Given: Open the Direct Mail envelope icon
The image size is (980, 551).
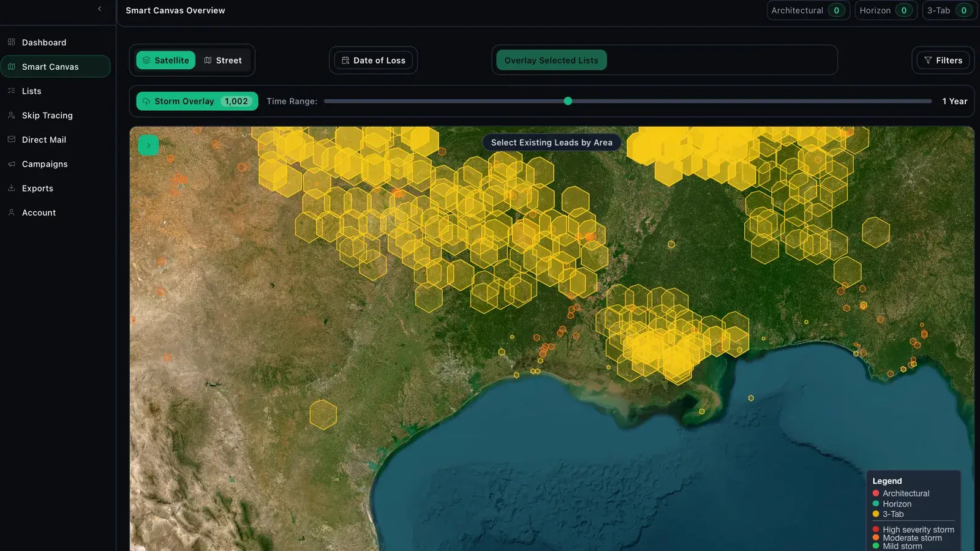Looking at the screenshot, I should [x=11, y=140].
